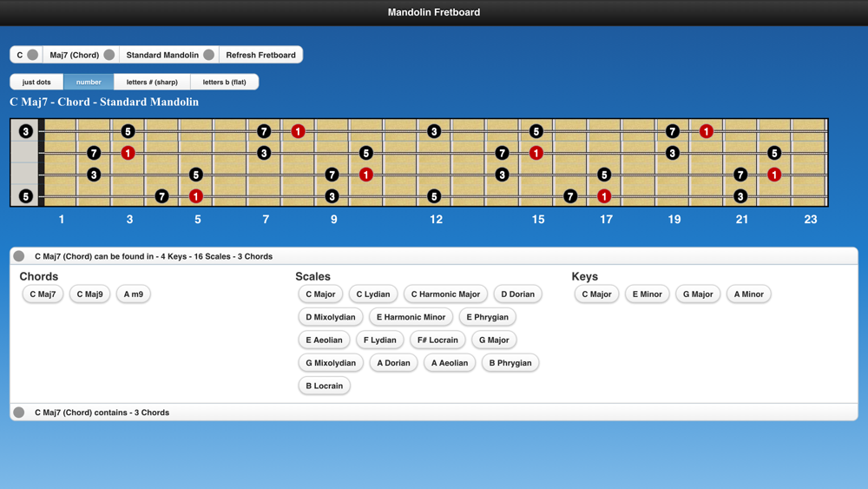Select the B Phrygian scale
The image size is (868, 489).
click(x=510, y=363)
